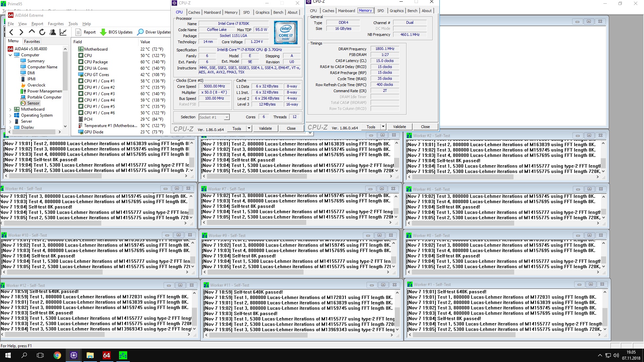This screenshot has width=644, height=362.
Task: Open the SPD tab in left CPU-Z
Action: pos(246,12)
